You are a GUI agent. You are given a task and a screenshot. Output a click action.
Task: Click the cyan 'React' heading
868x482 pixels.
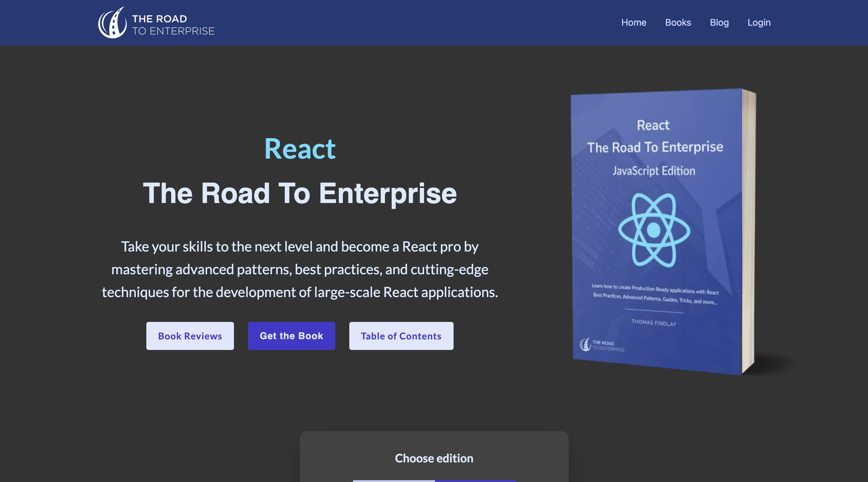[300, 149]
